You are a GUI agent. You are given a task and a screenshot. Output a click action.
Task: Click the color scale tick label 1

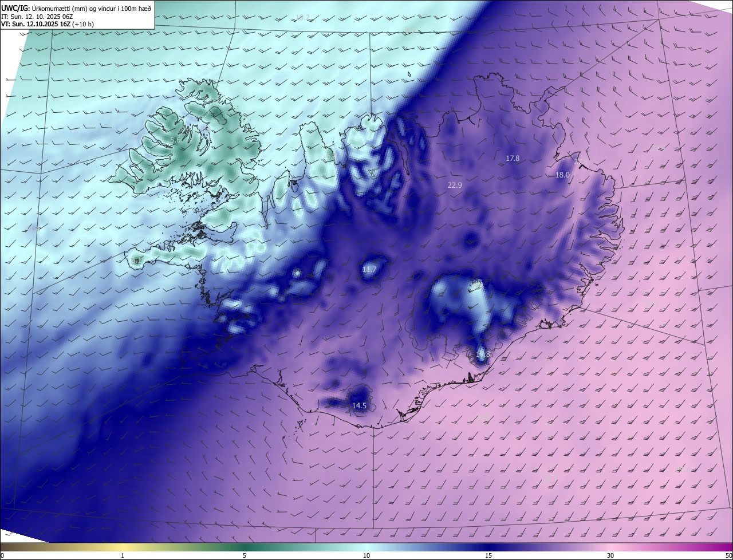[123, 556]
